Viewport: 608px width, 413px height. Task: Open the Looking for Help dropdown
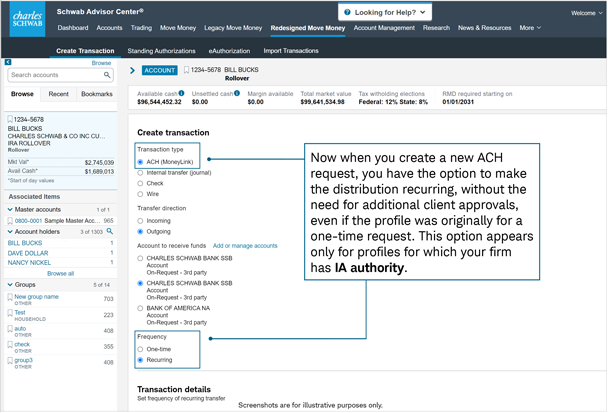pos(385,12)
